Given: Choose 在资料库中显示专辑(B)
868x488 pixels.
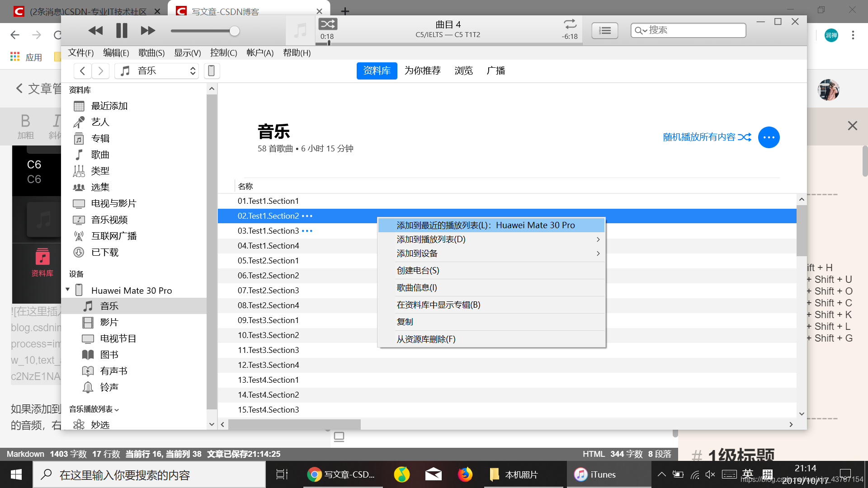Looking at the screenshot, I should click(x=491, y=305).
